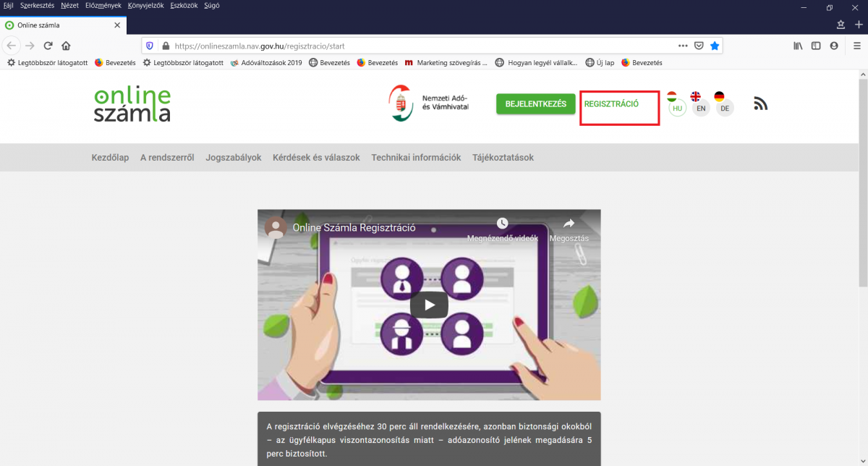Open the Firefox hamburger menu
This screenshot has width=868, height=466.
point(857,45)
